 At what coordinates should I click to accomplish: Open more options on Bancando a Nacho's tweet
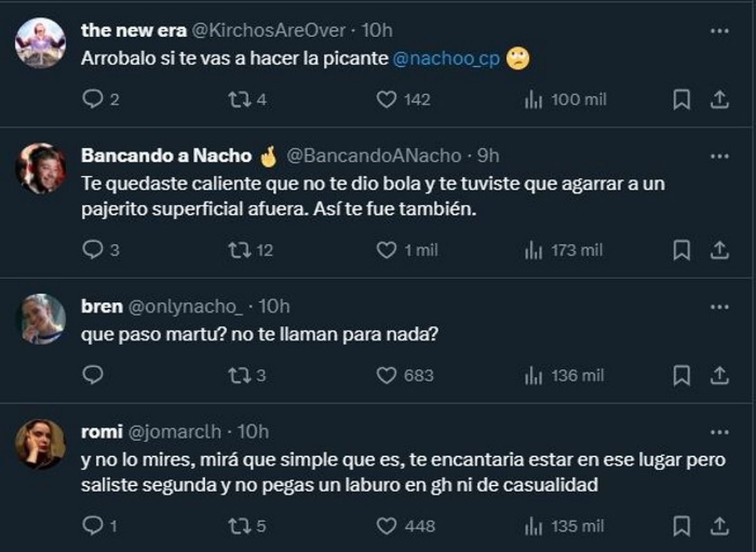719,156
